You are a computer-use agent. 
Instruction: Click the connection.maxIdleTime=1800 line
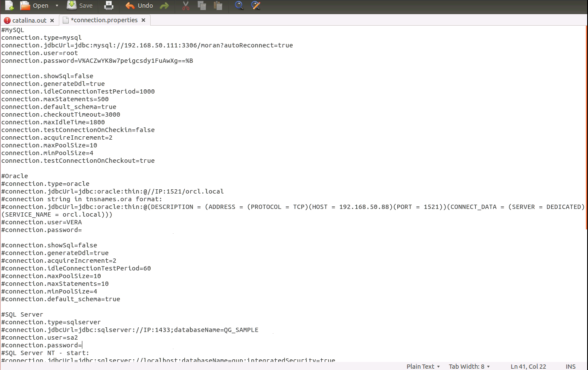[x=53, y=122]
